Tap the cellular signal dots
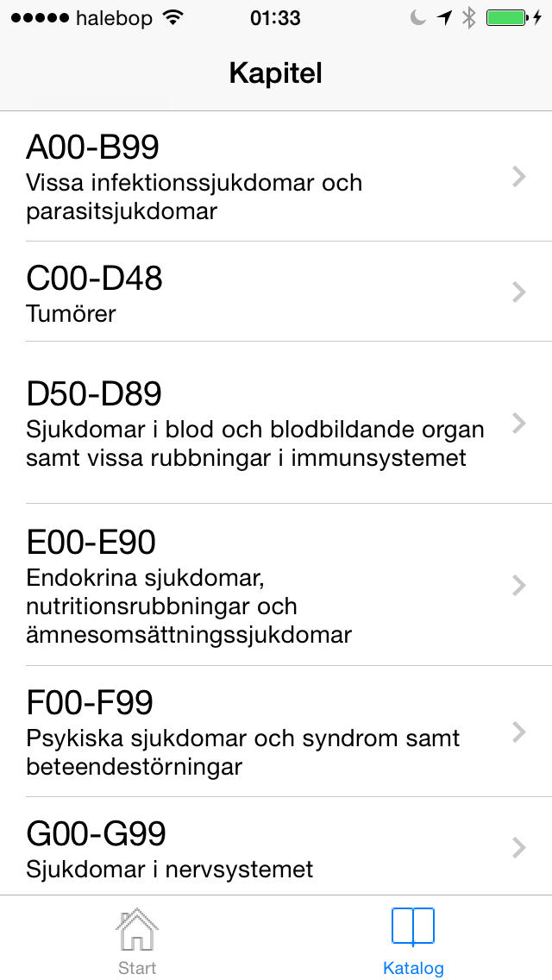This screenshot has height=980, width=552. (40, 18)
